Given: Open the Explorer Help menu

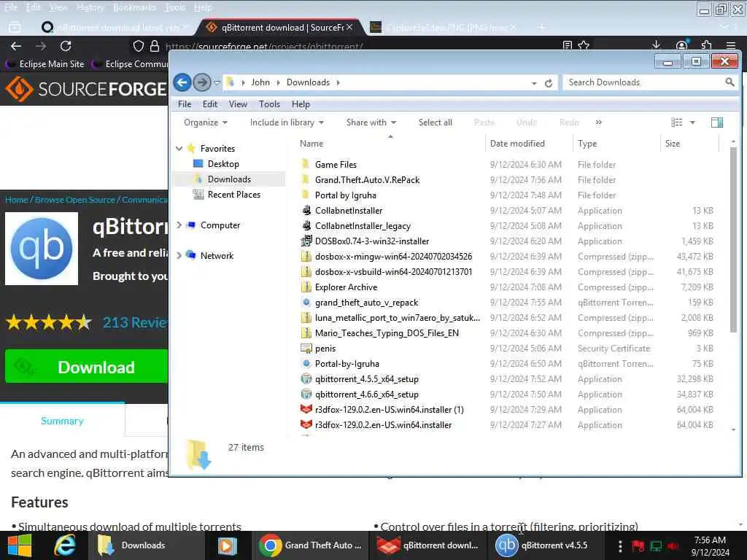Looking at the screenshot, I should point(301,104).
